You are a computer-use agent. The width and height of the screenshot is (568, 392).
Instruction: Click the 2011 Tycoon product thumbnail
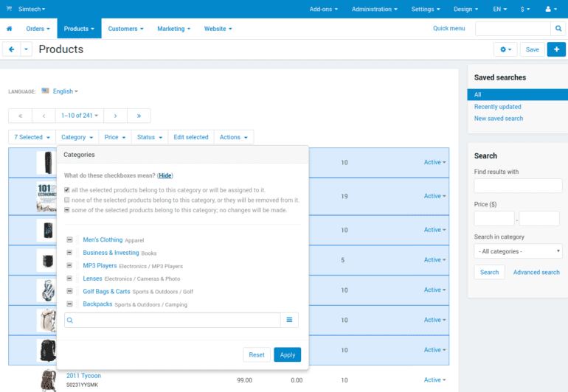point(47,380)
